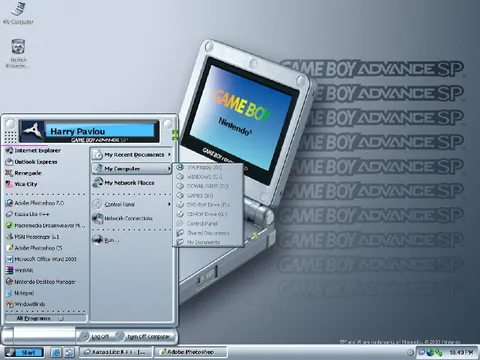
Task: Launch Adobe Photoshop CS
Action: [34, 248]
